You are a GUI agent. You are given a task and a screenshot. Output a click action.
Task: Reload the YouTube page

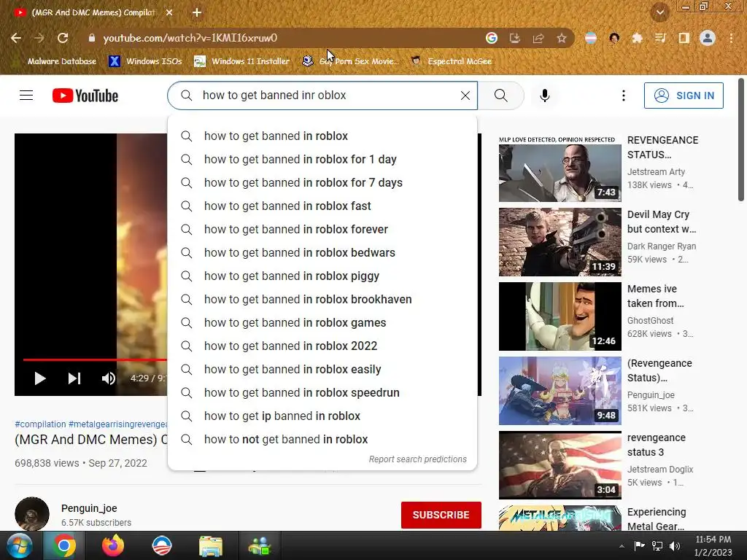click(x=63, y=38)
